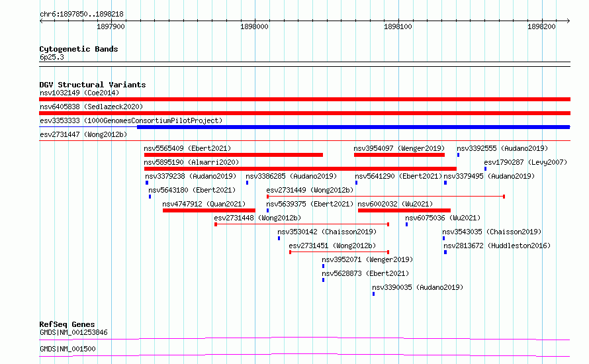Select the nsv5641290 (Ebert2021) label
The width and height of the screenshot is (589, 364).
398,176
